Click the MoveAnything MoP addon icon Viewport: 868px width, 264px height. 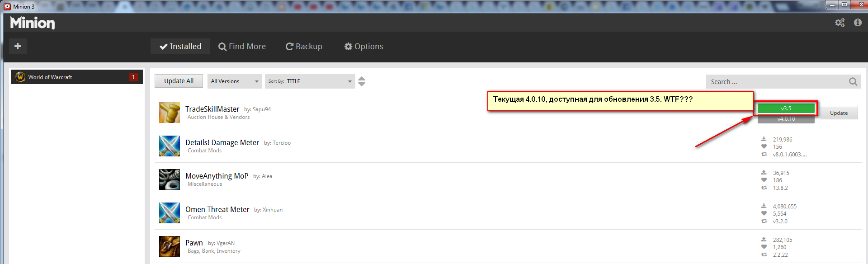point(170,179)
